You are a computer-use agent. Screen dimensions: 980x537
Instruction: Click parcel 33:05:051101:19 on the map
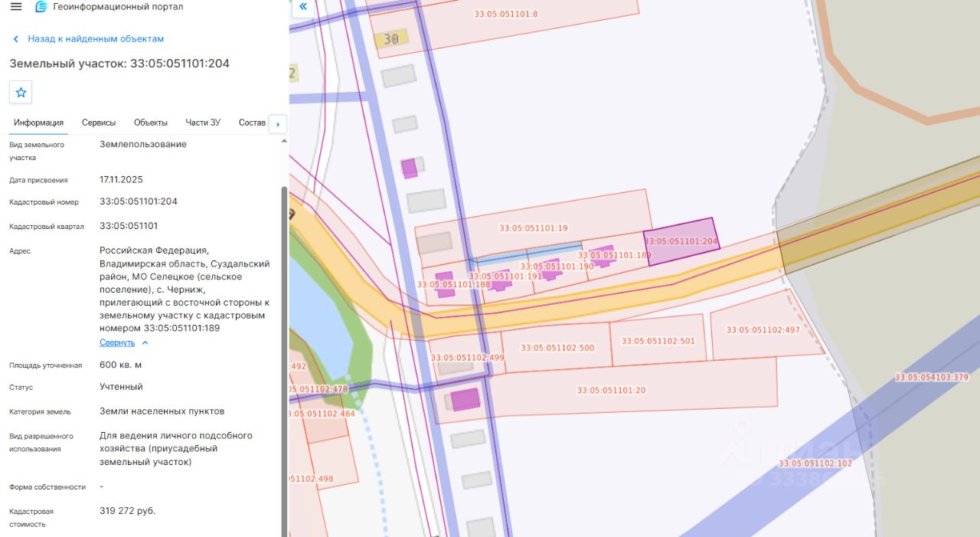[534, 228]
